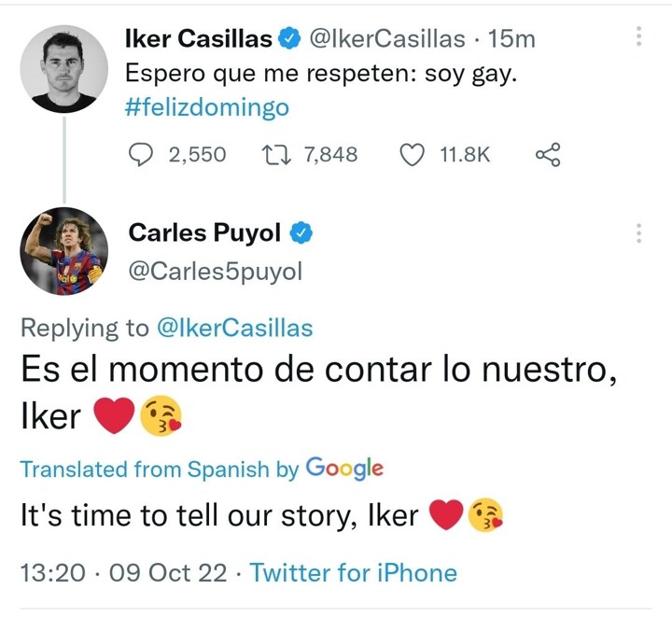Retweet Iker Casillas's tweet

(x=277, y=154)
